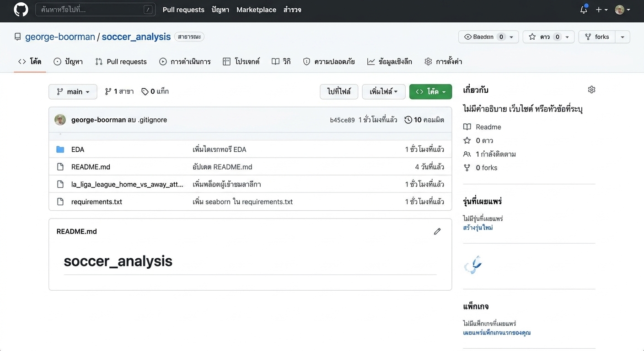The height and width of the screenshot is (351, 644).
Task: Open the Readme link in sidebar
Action: tap(482, 127)
